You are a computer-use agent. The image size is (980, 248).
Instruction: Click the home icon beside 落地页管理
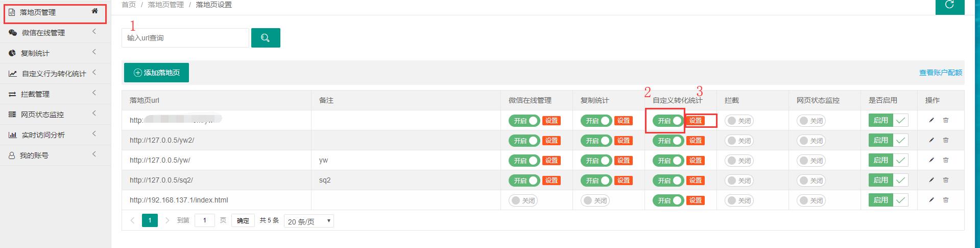pos(94,11)
